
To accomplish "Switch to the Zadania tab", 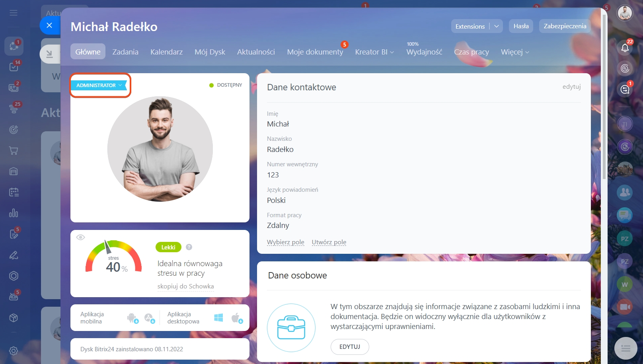I will (125, 52).
